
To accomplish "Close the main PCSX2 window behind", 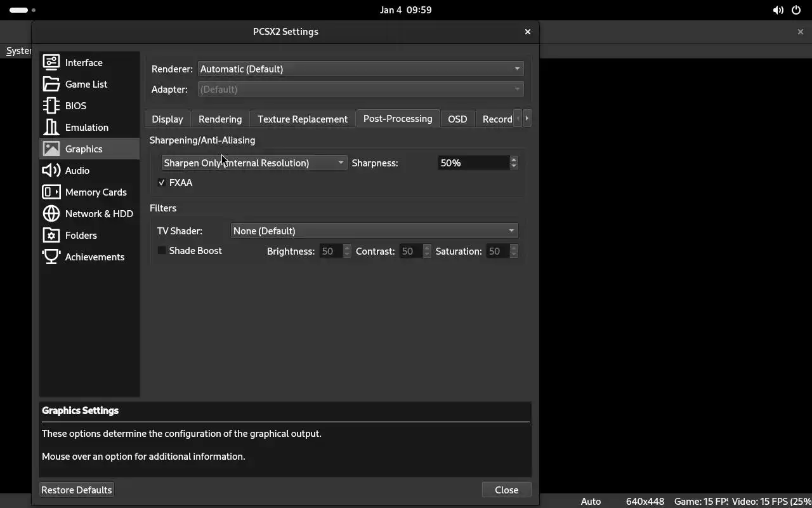I will point(800,32).
